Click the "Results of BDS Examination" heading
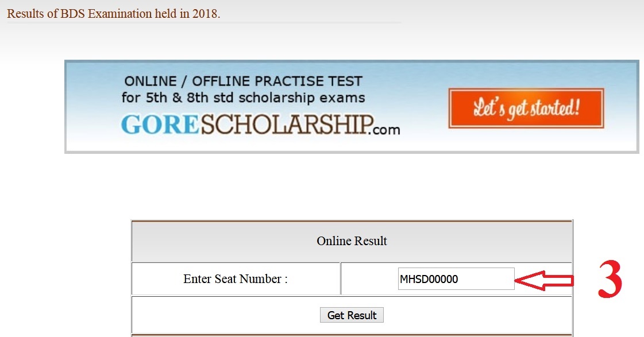Viewport: 644px width, 337px height. coord(113,13)
